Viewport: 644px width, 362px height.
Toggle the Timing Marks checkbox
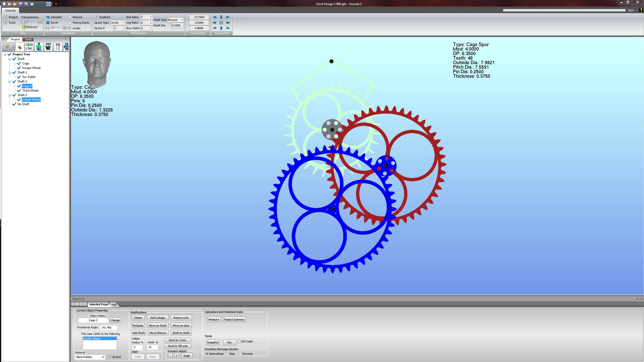click(70, 23)
